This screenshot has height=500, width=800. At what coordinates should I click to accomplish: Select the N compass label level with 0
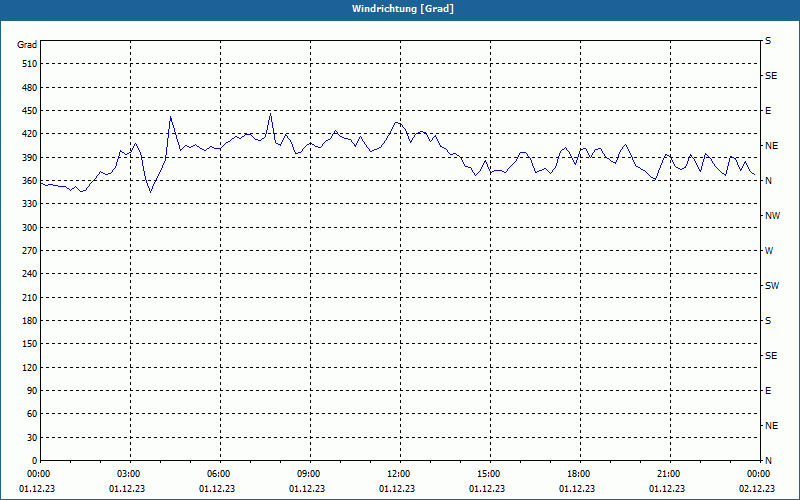tap(768, 461)
